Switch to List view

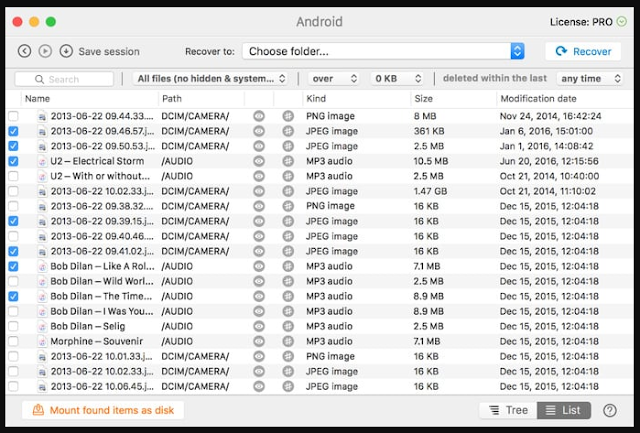[564, 410]
